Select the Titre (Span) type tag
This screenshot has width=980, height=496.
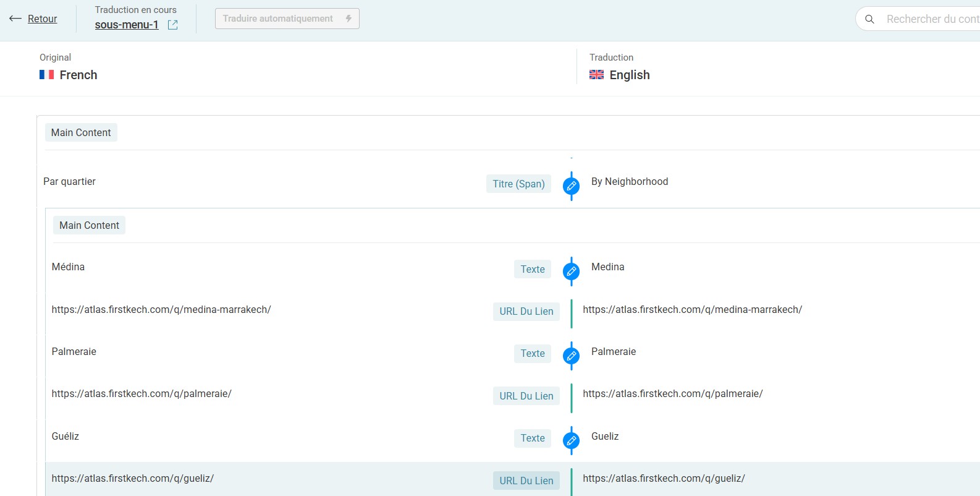pyautogui.click(x=518, y=184)
